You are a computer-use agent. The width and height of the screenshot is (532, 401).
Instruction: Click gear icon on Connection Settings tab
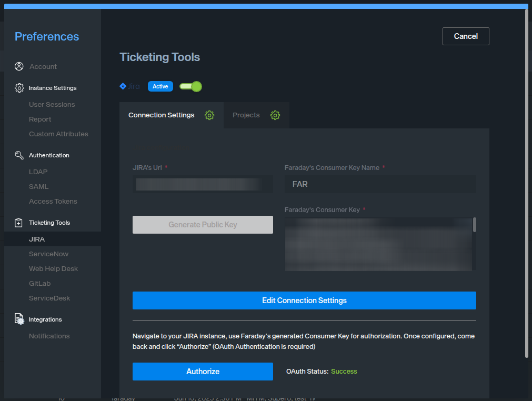209,115
